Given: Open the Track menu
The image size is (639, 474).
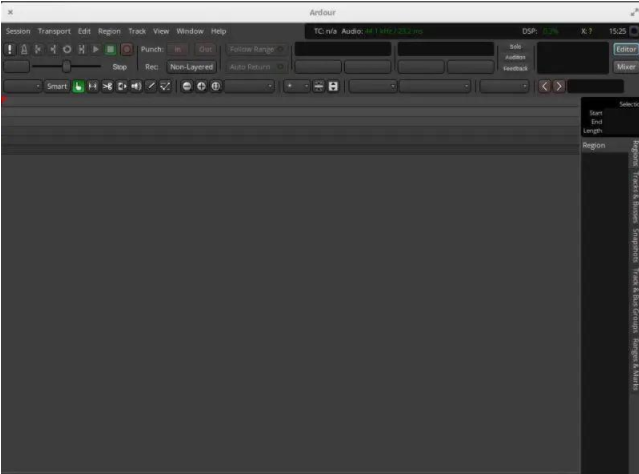Looking at the screenshot, I should click(137, 31).
